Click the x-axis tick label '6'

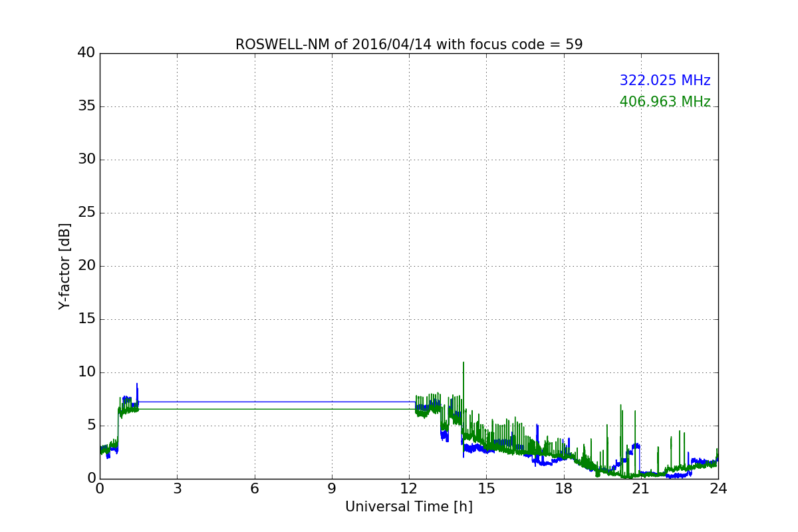click(254, 488)
